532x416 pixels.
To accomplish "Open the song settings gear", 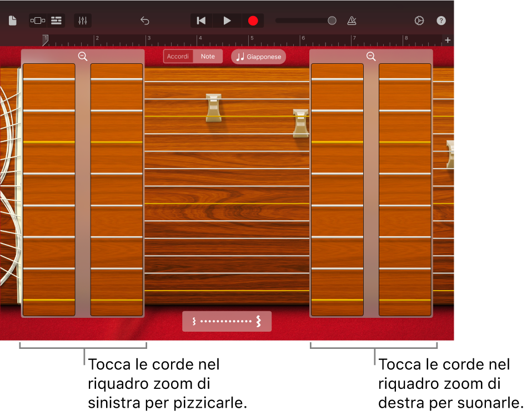I will click(418, 21).
